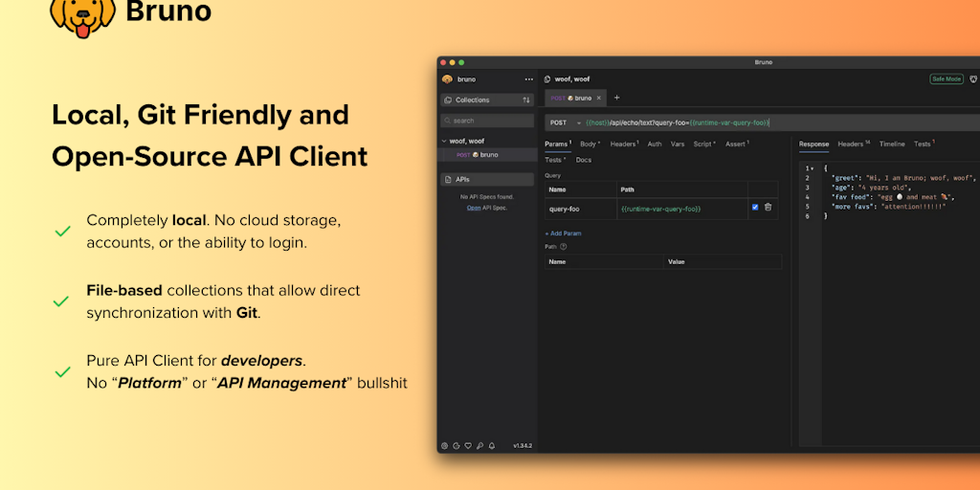Delete the query-foo param with trash icon
This screenshot has height=490, width=980.
pyautogui.click(x=768, y=207)
